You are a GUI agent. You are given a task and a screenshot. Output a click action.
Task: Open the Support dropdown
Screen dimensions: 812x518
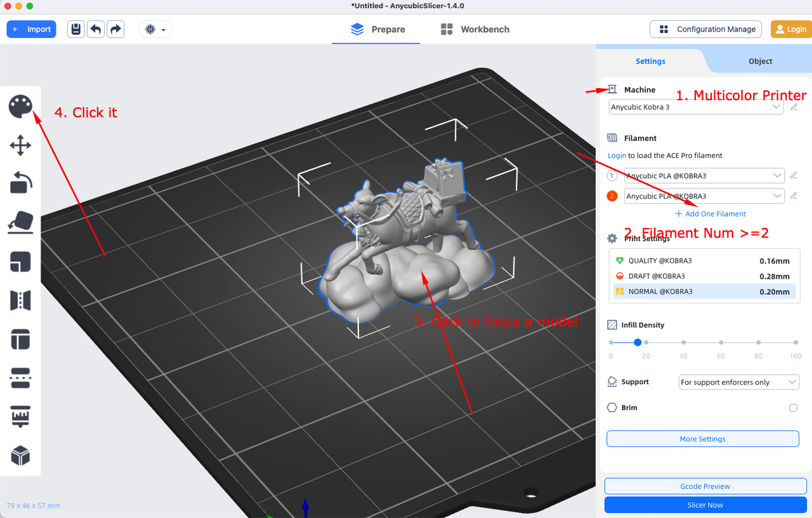tap(738, 382)
